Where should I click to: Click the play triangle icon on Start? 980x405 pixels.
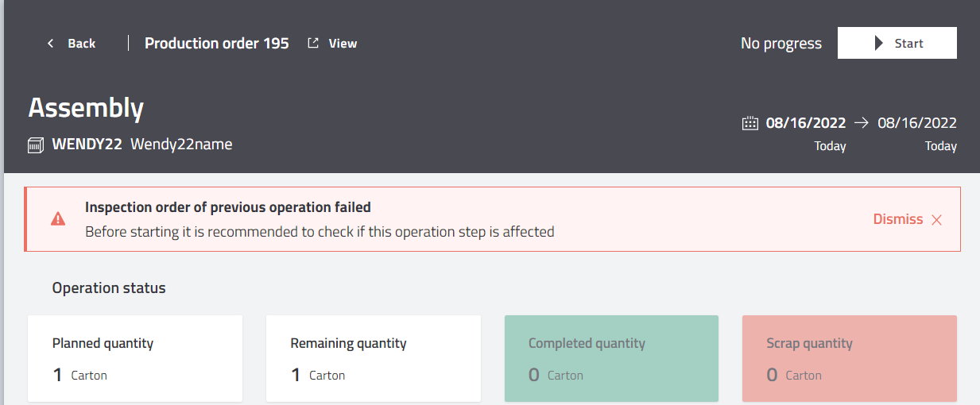point(879,43)
